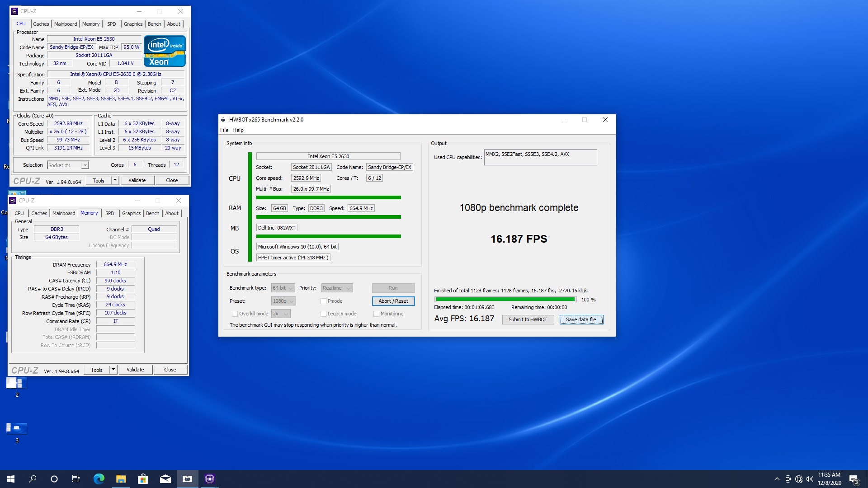Open taskbar Search
868x488 pixels.
coord(33,479)
